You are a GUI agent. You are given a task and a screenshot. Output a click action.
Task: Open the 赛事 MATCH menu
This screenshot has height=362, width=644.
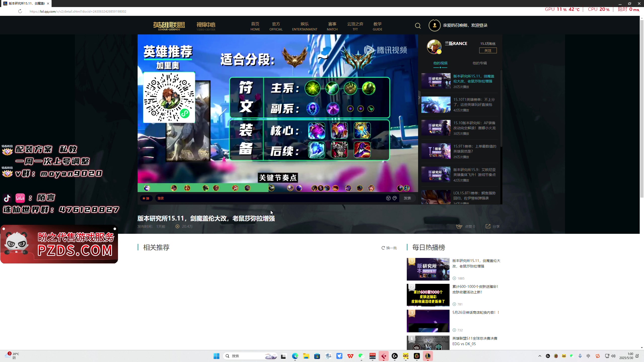pyautogui.click(x=332, y=26)
